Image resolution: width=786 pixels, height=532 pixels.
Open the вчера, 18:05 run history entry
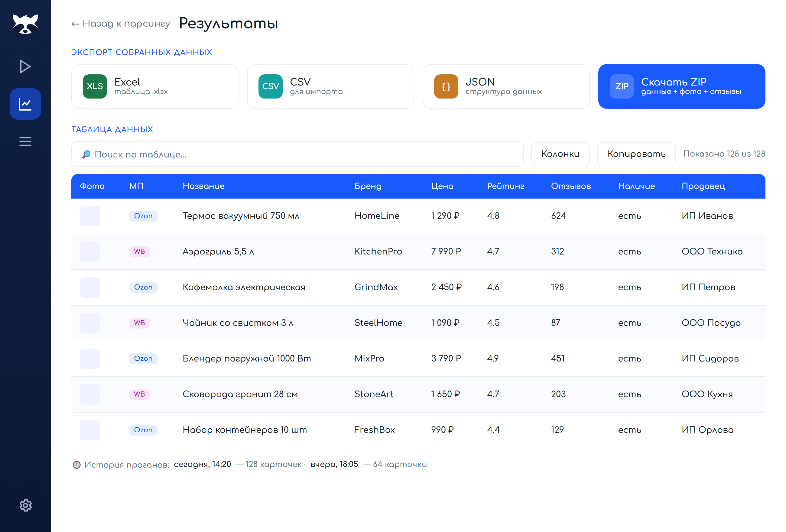click(334, 464)
